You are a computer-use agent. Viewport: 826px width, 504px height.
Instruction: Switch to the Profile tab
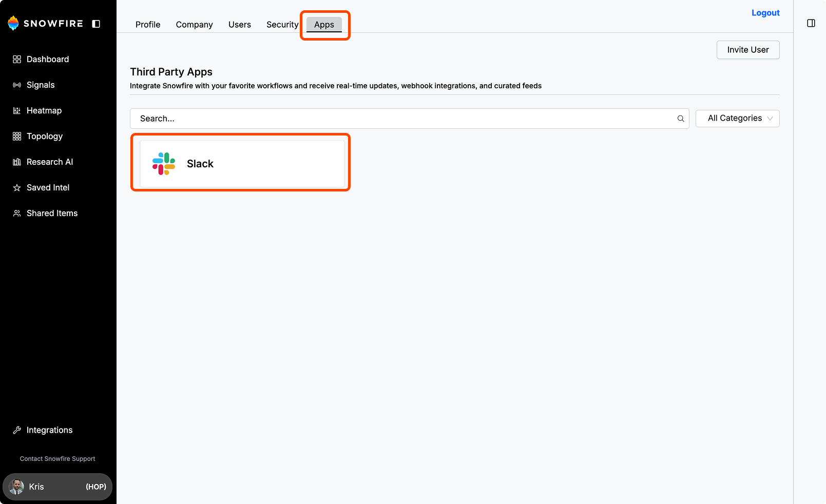pos(148,25)
